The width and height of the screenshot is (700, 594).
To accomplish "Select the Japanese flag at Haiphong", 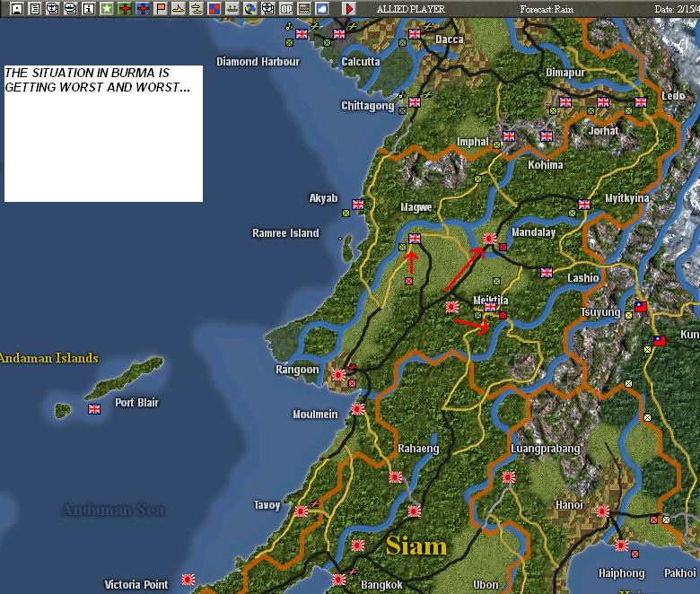I will (x=622, y=545).
